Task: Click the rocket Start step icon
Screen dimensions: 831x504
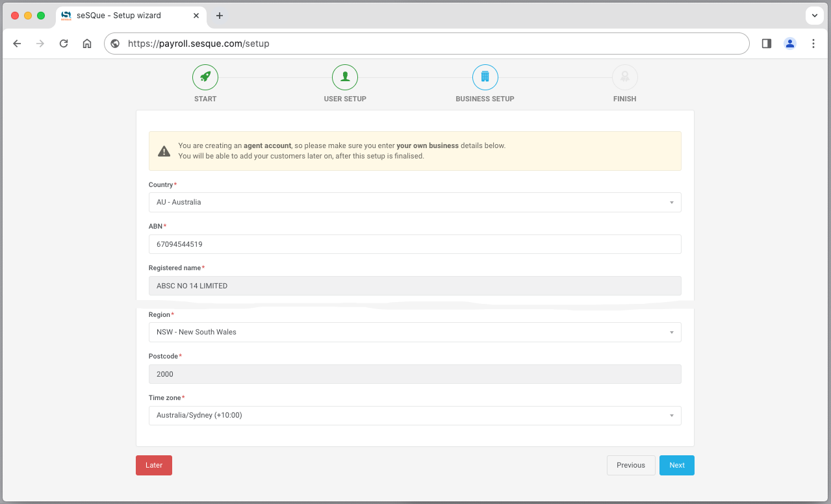Action: pyautogui.click(x=205, y=77)
